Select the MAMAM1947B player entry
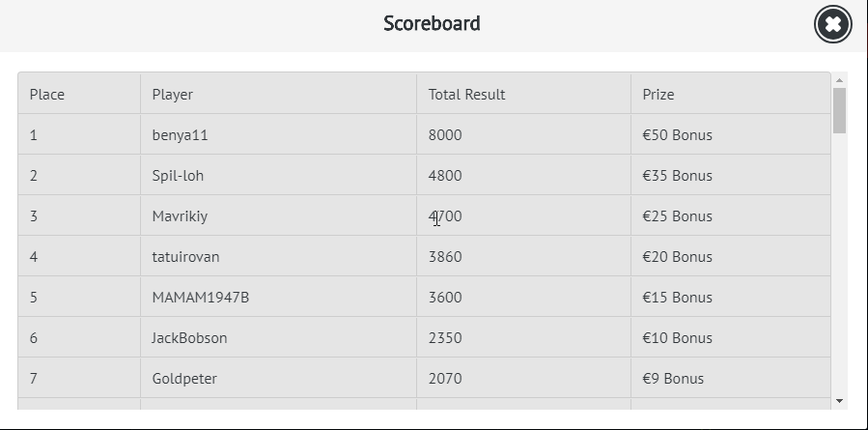The height and width of the screenshot is (430, 868). (x=201, y=298)
